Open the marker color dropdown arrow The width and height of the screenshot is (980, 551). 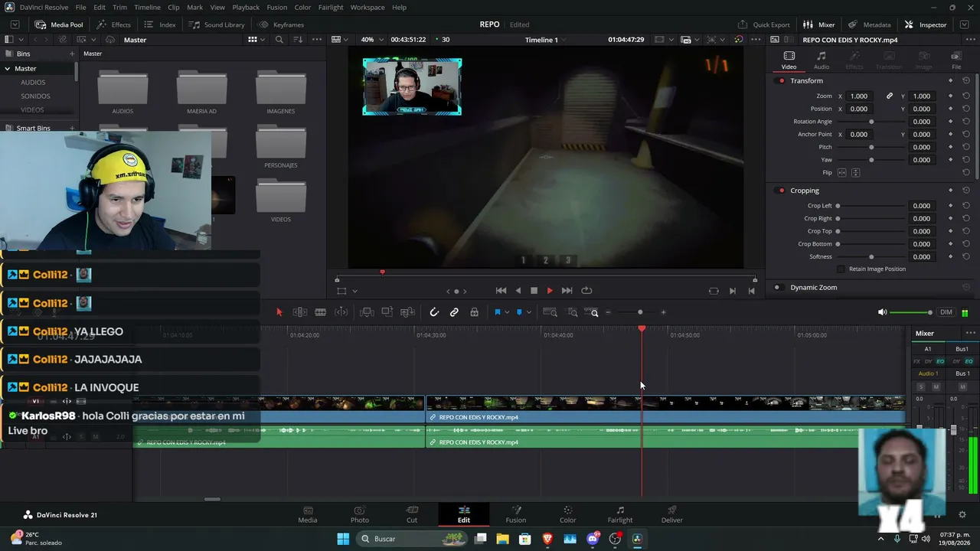(x=529, y=312)
